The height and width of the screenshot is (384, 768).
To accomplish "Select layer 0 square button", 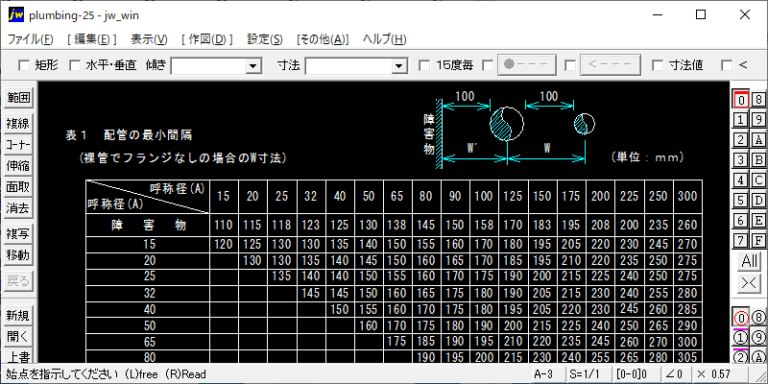I will [741, 99].
